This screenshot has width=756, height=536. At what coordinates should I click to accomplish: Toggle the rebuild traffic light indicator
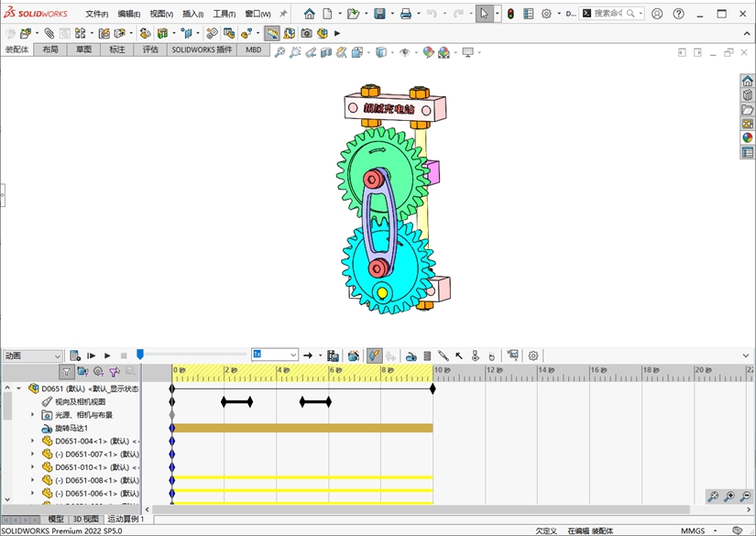pyautogui.click(x=510, y=14)
